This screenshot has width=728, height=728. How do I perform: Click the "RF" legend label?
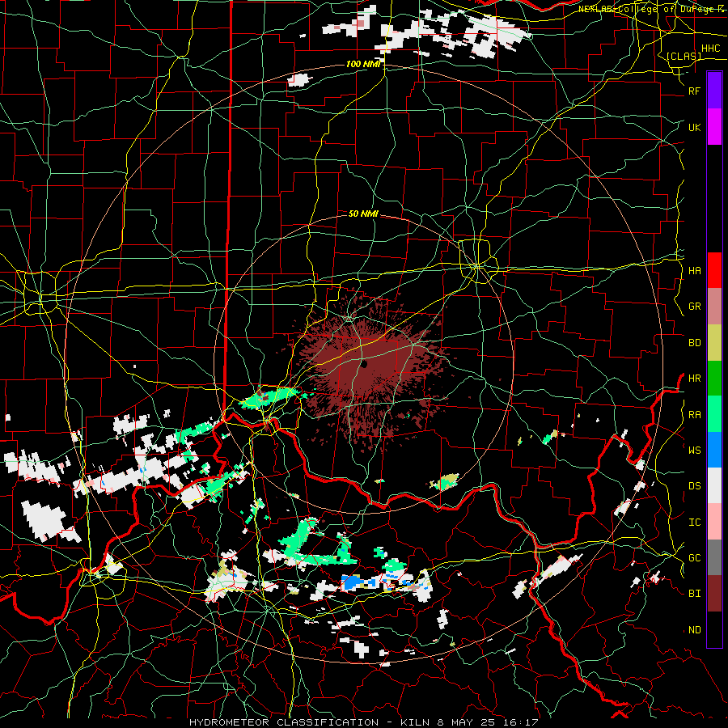coord(694,91)
